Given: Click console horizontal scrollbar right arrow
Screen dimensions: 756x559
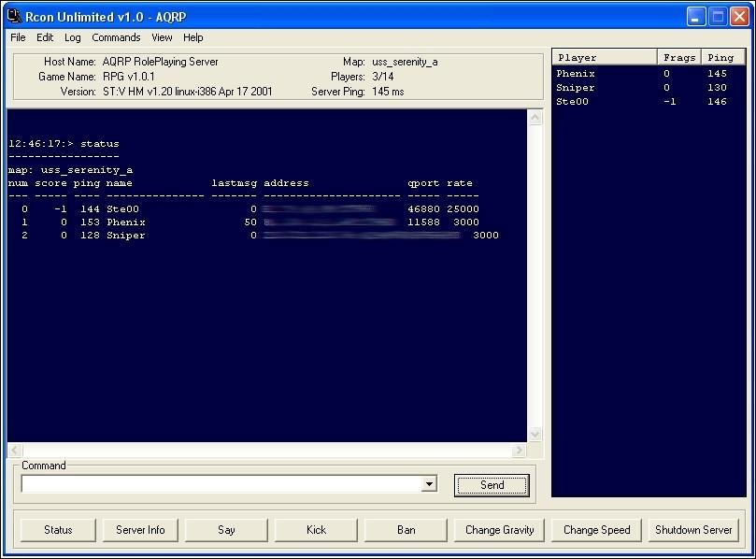Looking at the screenshot, I should click(520, 451).
